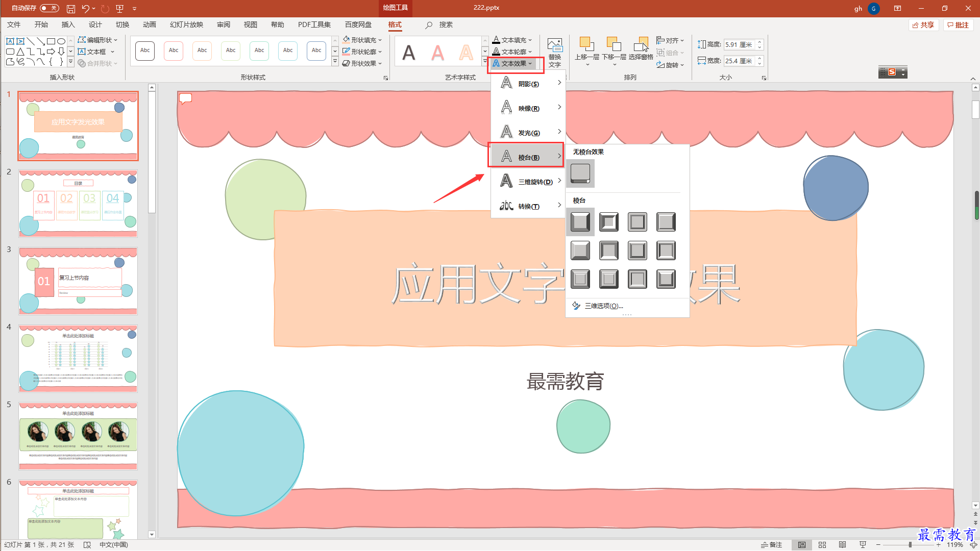Click the 备注 notes button in status bar

coord(771,544)
